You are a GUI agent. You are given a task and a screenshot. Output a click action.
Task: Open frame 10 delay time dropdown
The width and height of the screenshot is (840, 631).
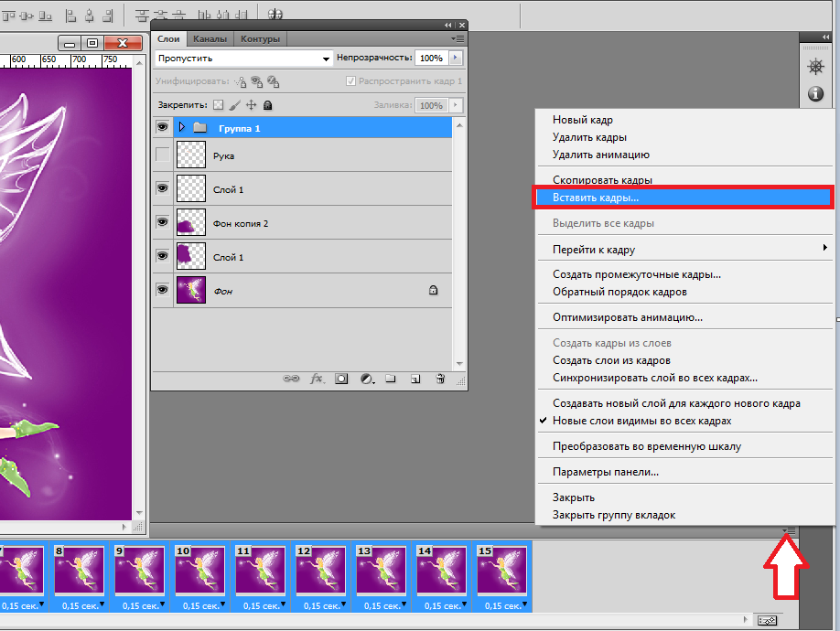222,604
